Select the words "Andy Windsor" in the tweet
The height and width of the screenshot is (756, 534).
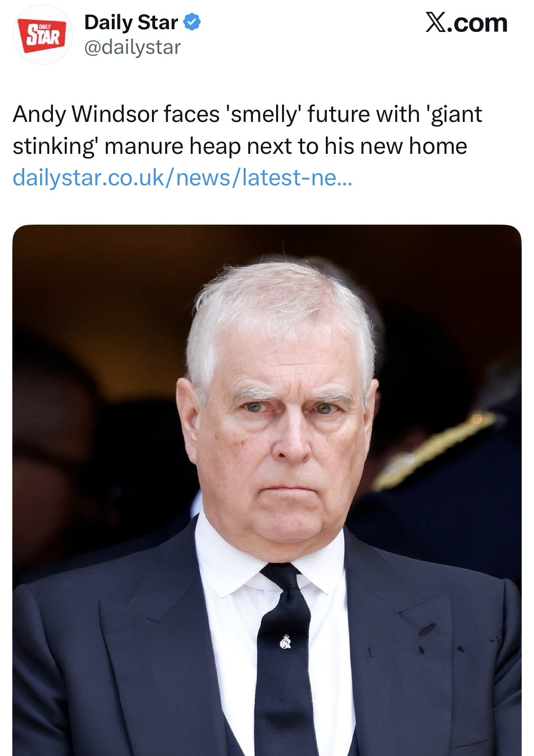point(85,114)
